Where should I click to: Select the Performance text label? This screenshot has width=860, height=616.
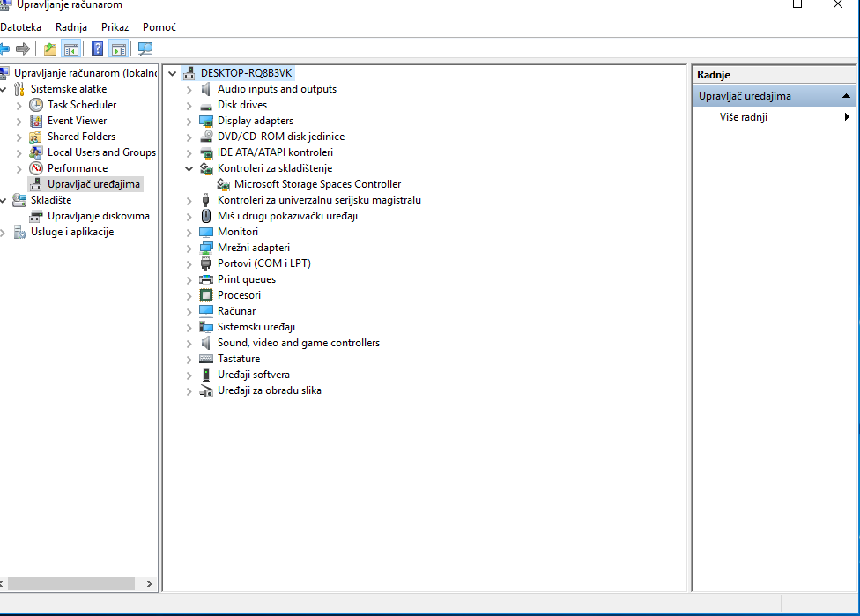pos(78,168)
